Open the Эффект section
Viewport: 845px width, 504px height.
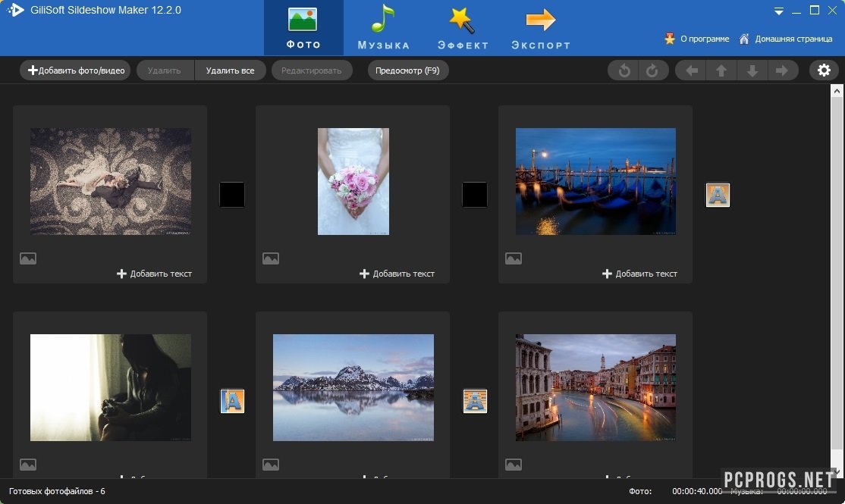pyautogui.click(x=463, y=27)
